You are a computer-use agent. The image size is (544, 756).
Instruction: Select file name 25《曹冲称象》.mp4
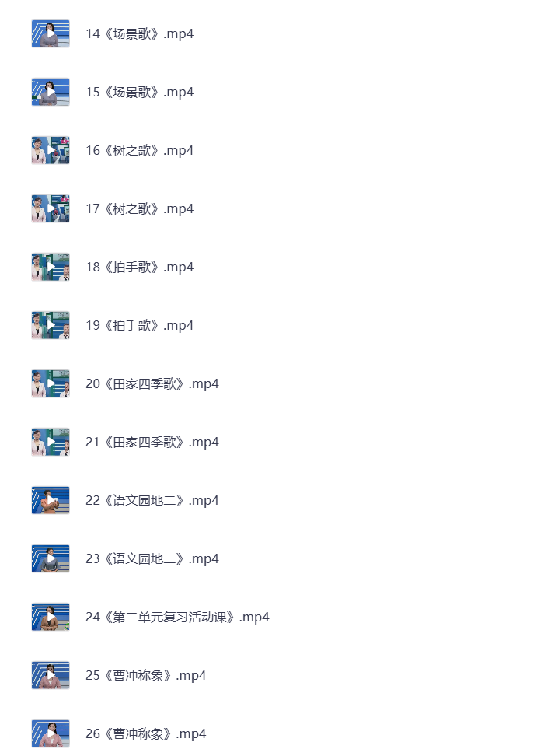coord(146,675)
